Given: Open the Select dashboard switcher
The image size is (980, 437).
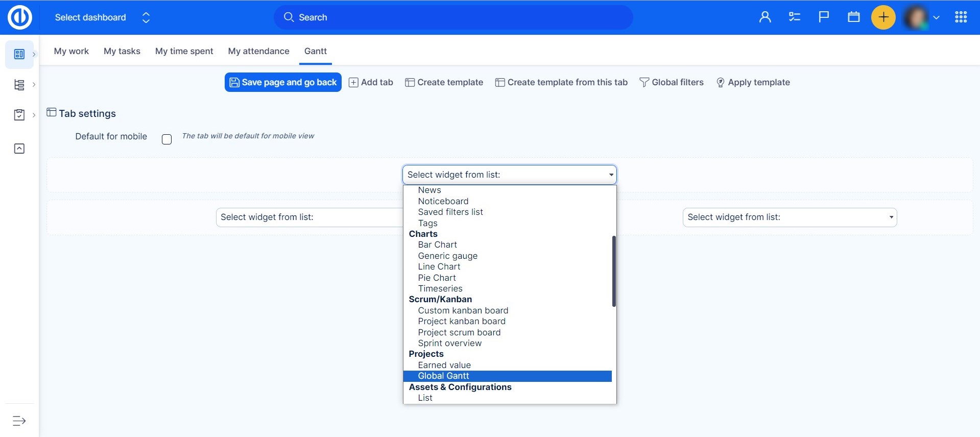Looking at the screenshot, I should pos(102,17).
